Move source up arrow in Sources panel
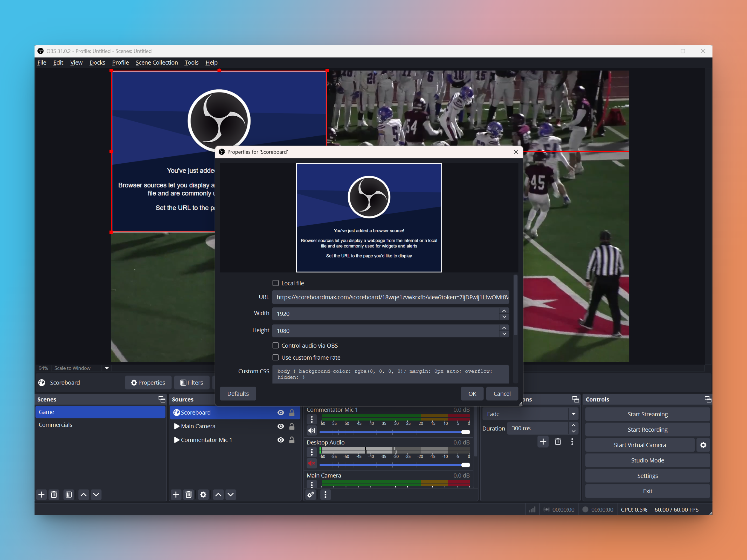This screenshot has height=560, width=747. [218, 494]
